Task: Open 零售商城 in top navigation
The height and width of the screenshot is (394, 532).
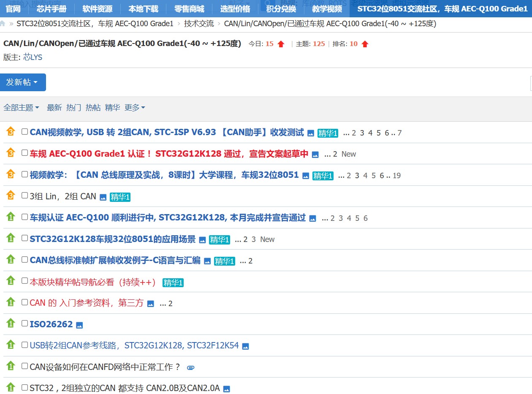Action: 189,8
